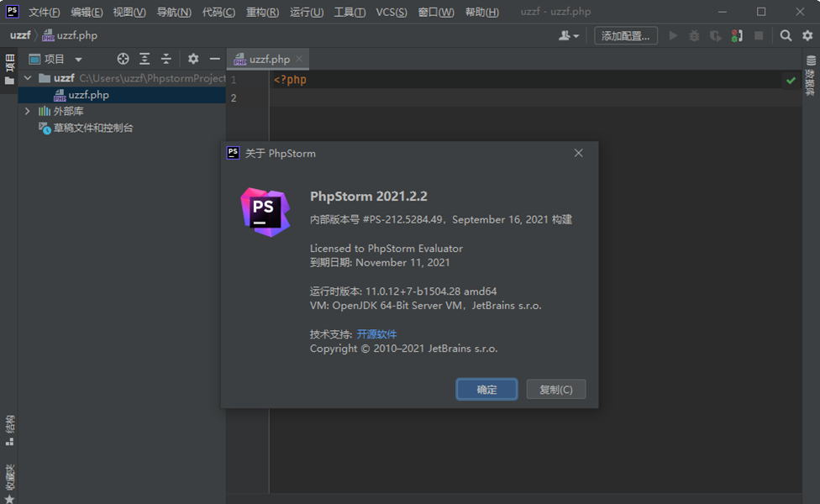Click line number 2 in the gutter
Image resolution: width=820 pixels, height=504 pixels.
point(234,98)
